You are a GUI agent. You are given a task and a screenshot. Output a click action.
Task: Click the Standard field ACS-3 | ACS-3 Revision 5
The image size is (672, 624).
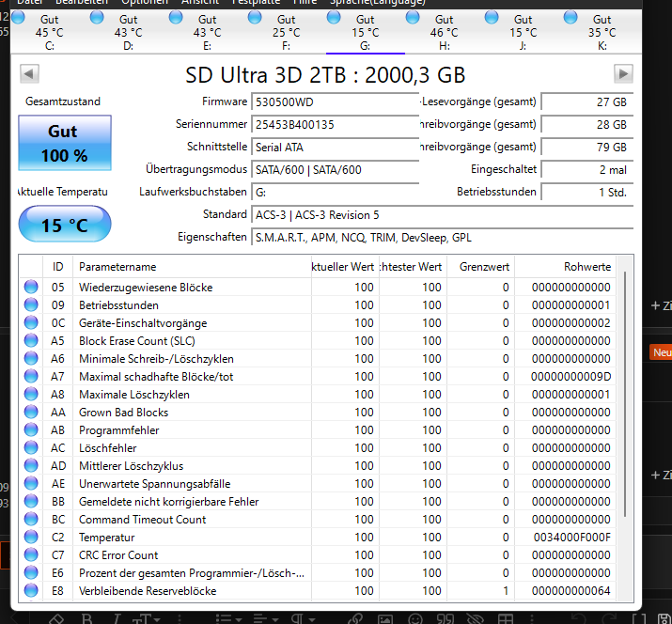[443, 214]
